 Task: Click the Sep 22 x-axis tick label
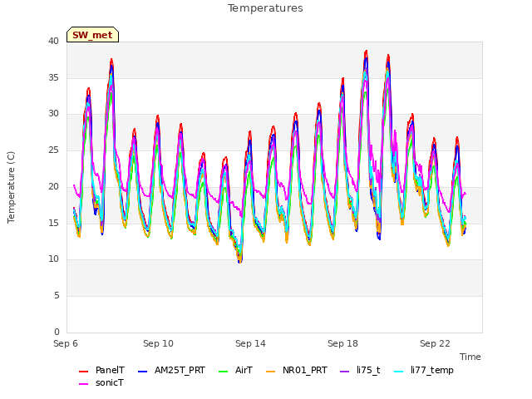(x=435, y=343)
